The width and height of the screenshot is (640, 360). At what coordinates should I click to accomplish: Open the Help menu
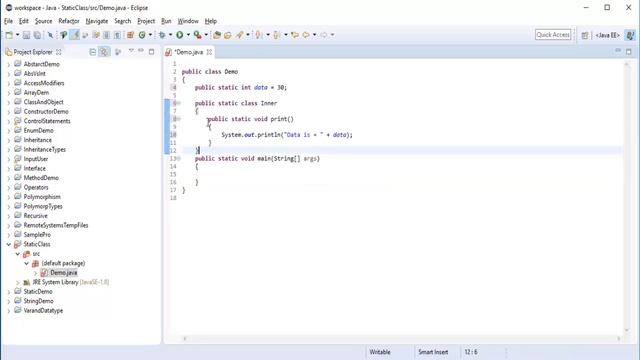pos(211,21)
